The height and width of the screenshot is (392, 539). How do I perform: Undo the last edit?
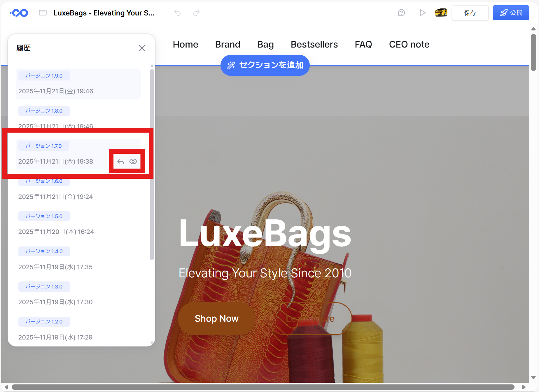point(178,13)
